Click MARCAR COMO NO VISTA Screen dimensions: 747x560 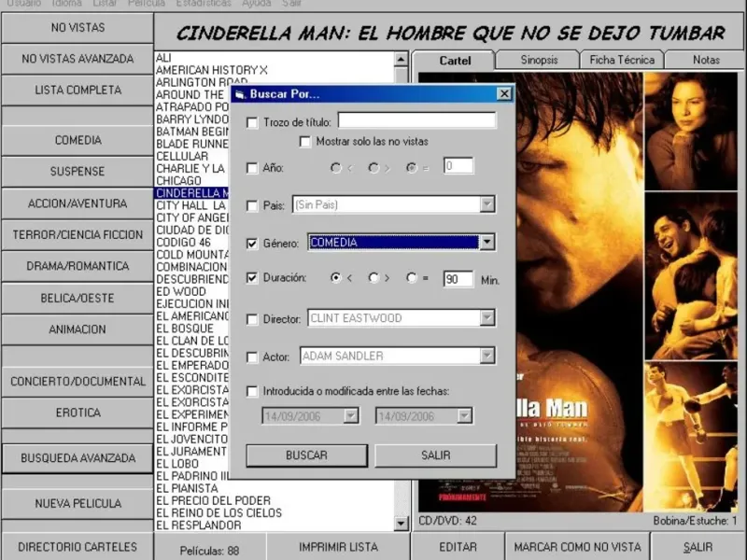577,547
